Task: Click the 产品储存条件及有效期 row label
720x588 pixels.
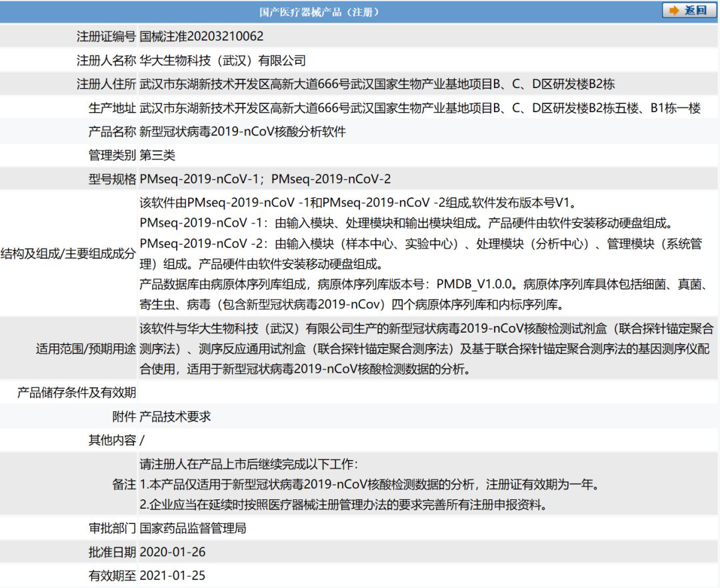Action: click(x=76, y=393)
